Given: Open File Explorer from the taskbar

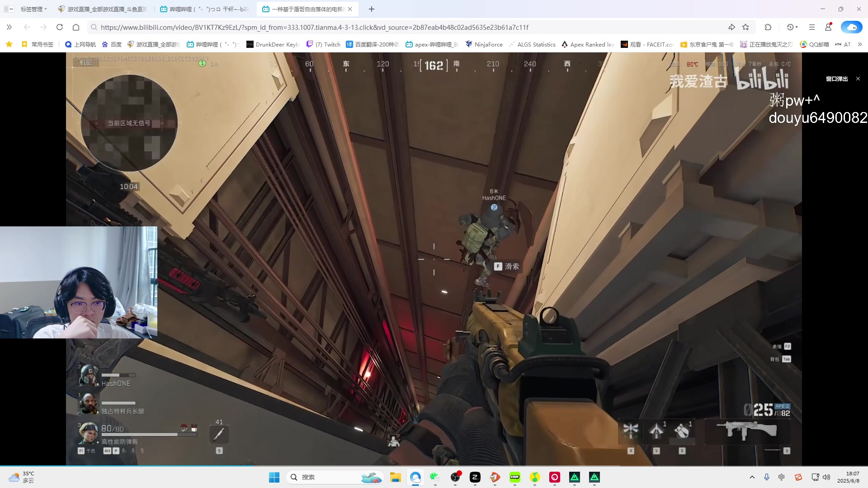Looking at the screenshot, I should pyautogui.click(x=396, y=477).
